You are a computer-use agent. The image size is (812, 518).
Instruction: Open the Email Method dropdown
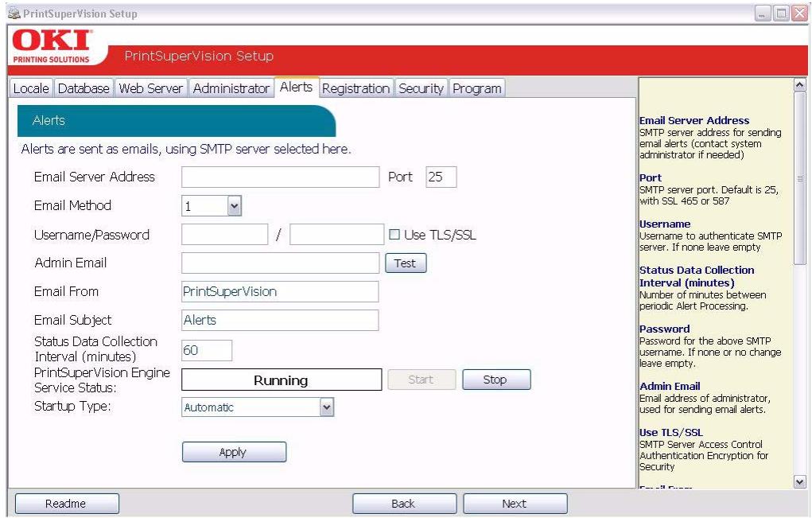coord(234,206)
